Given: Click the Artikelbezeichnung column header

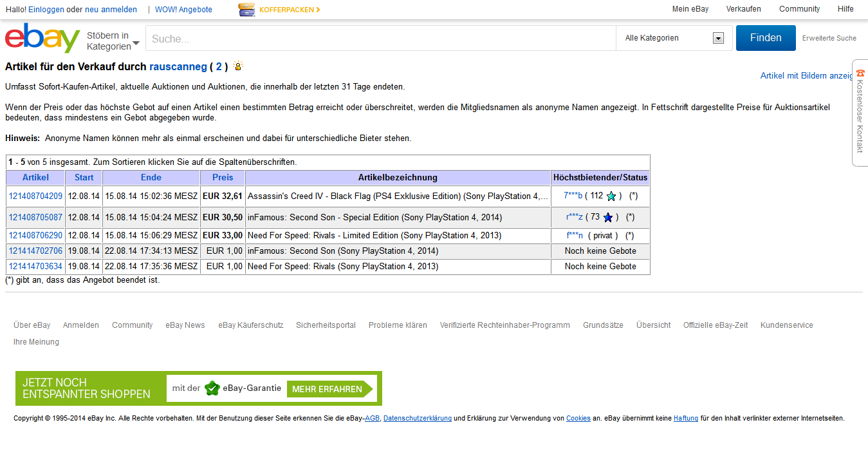Looking at the screenshot, I should coord(398,177).
